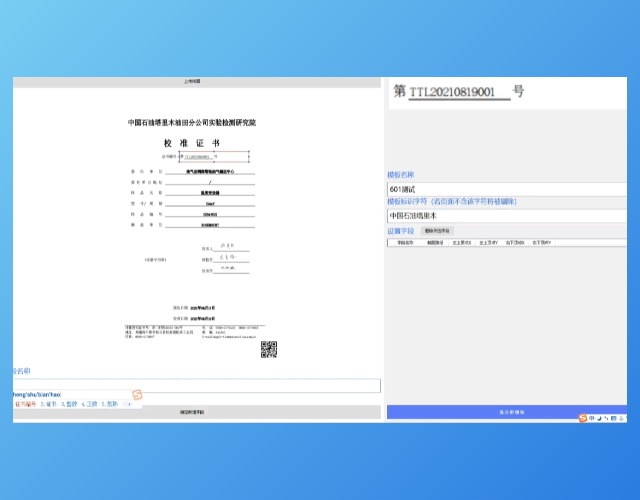Choose the second candidate 证书
The width and height of the screenshot is (640, 500).
(x=48, y=404)
